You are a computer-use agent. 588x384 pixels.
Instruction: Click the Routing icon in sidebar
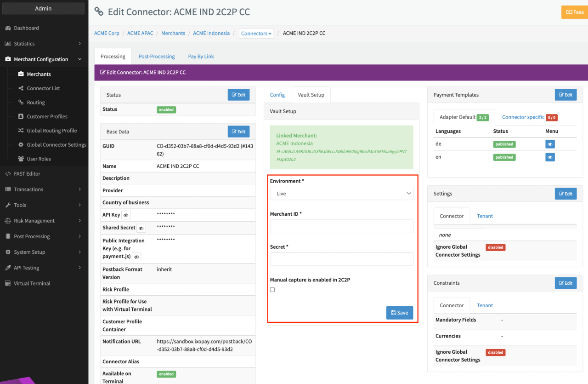click(x=21, y=103)
